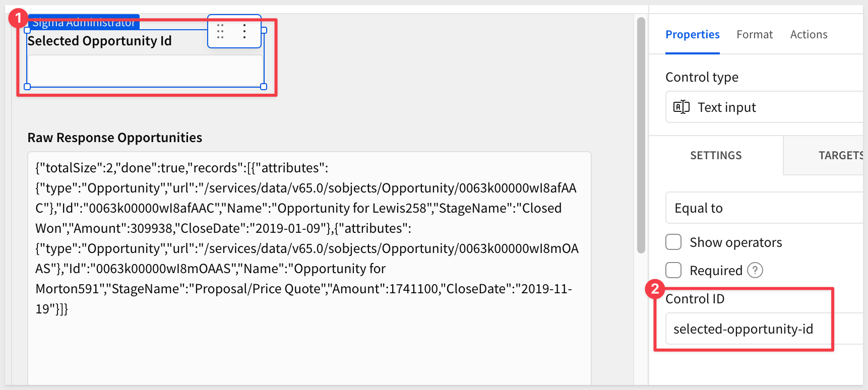The width and height of the screenshot is (868, 390).
Task: Click the bottom-left resize handle of the control
Action: [27, 87]
